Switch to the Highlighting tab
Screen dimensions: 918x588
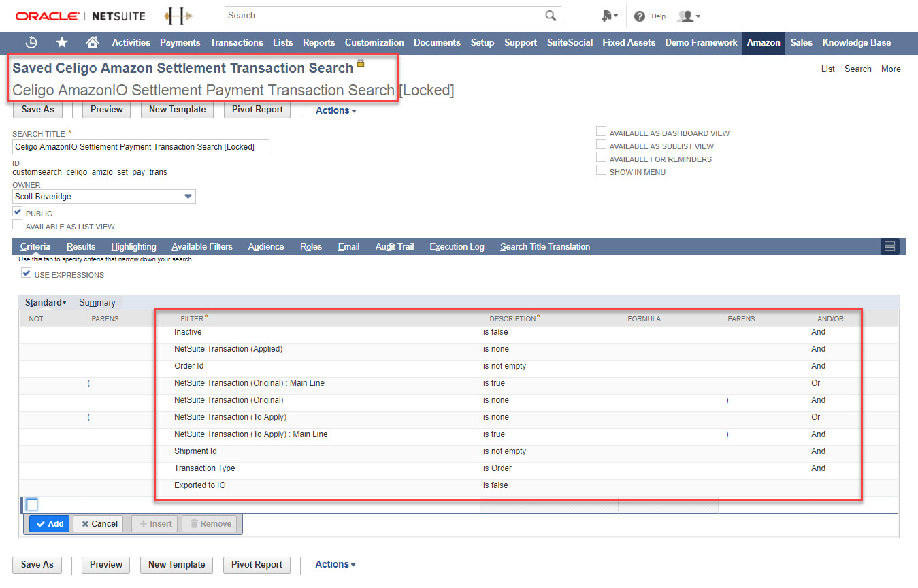tap(134, 246)
